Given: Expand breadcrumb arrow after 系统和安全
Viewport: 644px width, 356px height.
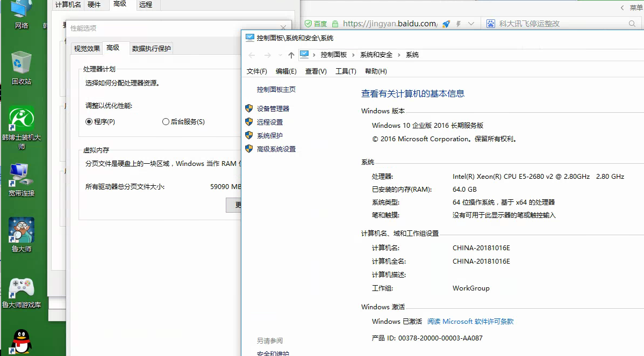Looking at the screenshot, I should point(399,54).
